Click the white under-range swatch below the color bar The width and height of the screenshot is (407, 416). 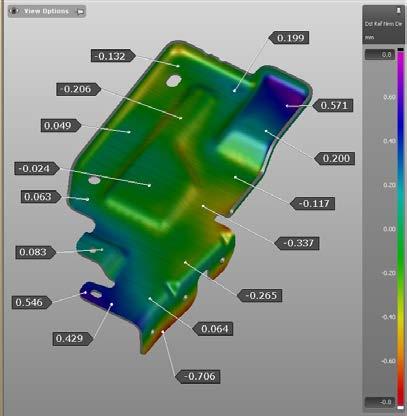click(x=400, y=407)
